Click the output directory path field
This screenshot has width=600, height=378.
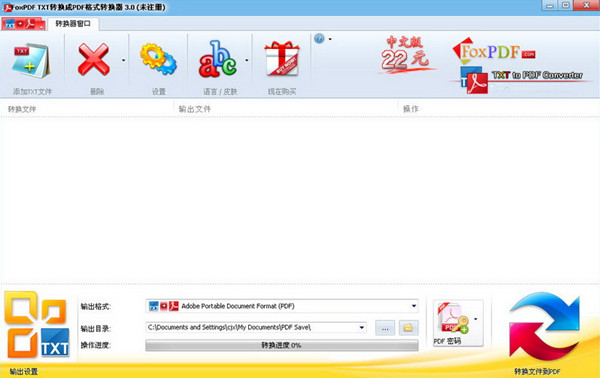click(256, 327)
